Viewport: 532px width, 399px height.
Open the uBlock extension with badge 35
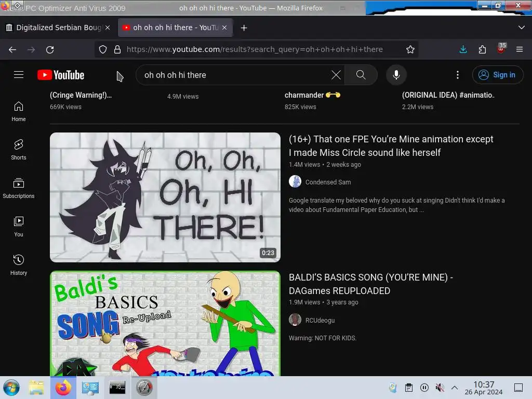pyautogui.click(x=501, y=48)
